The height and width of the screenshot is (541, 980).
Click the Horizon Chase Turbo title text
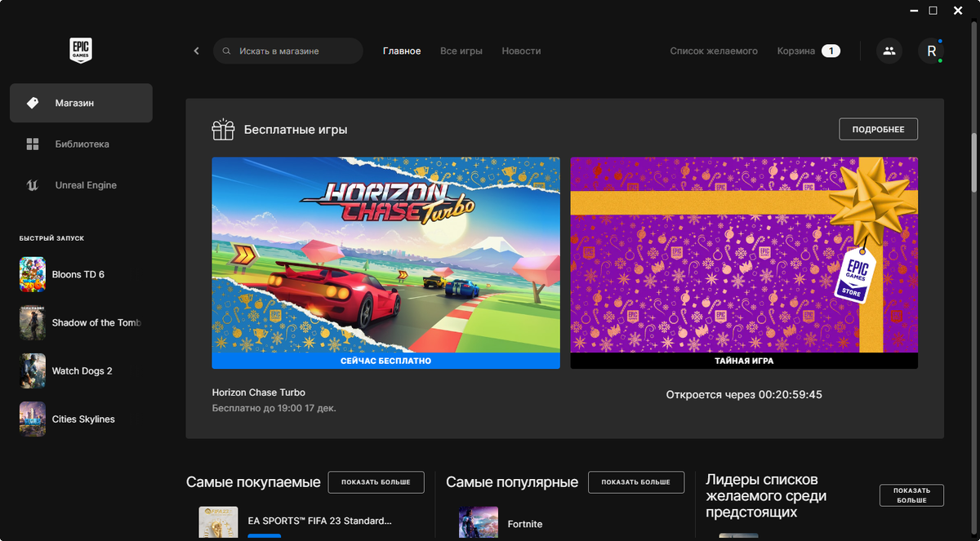(x=259, y=392)
